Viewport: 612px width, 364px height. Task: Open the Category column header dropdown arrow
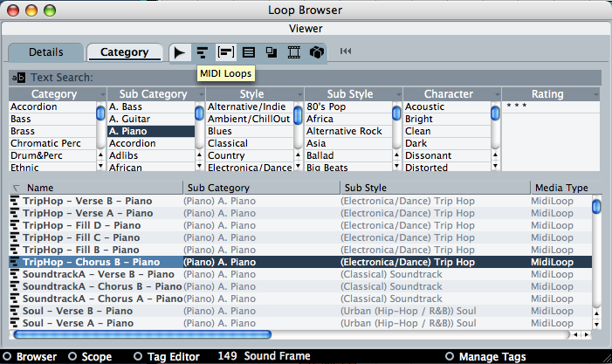[x=102, y=94]
